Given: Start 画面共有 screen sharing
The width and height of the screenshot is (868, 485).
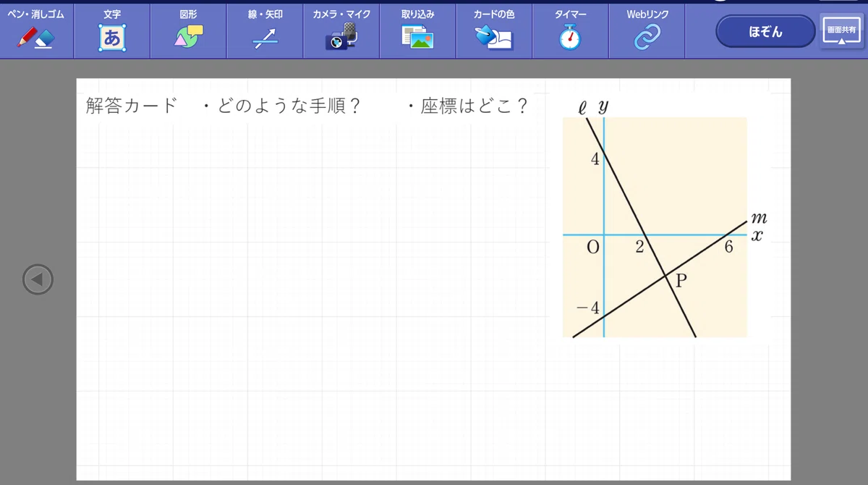Looking at the screenshot, I should pyautogui.click(x=842, y=33).
